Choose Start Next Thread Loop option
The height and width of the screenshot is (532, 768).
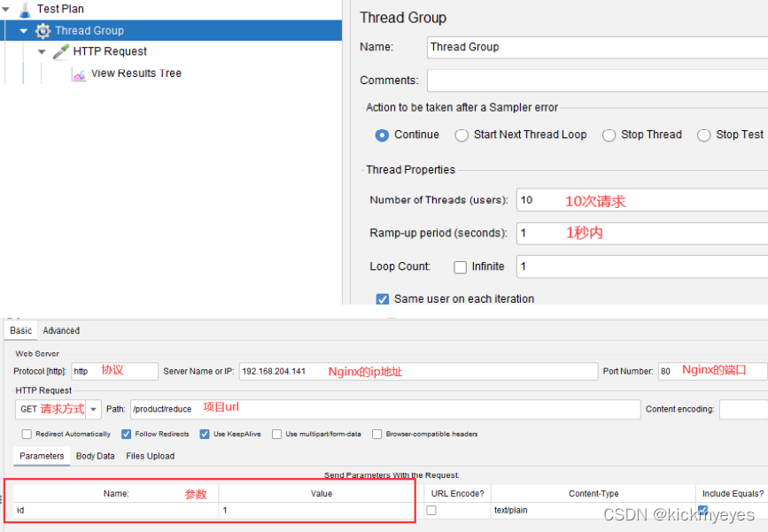[x=462, y=135]
